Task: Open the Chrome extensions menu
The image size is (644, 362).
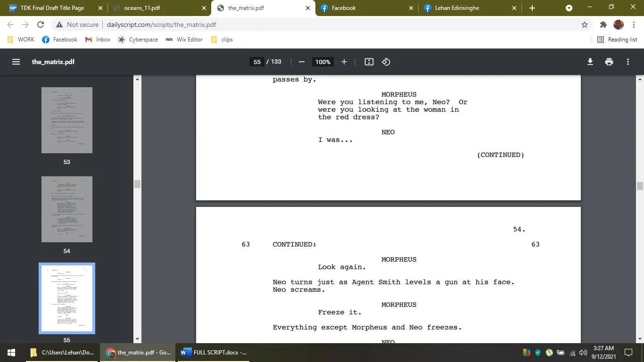Action: point(603,25)
